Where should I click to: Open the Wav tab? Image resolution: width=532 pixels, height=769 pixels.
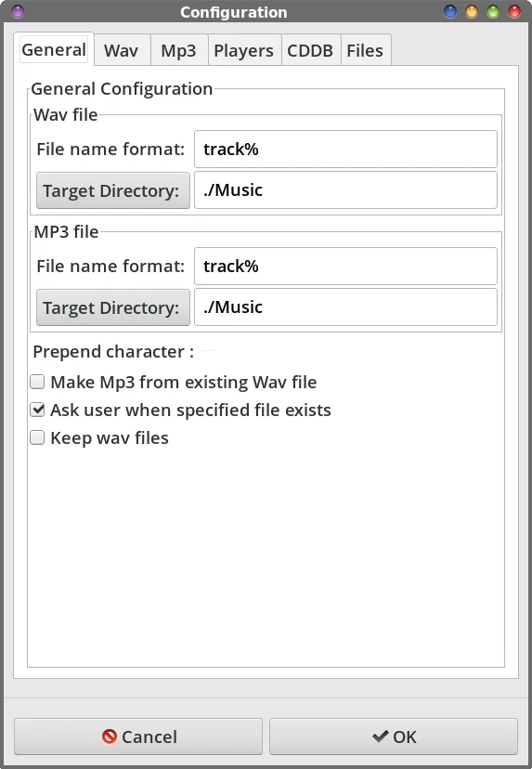pos(121,50)
